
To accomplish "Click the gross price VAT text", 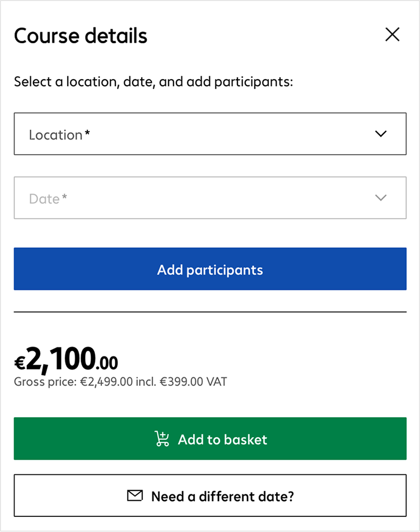I will point(120,382).
